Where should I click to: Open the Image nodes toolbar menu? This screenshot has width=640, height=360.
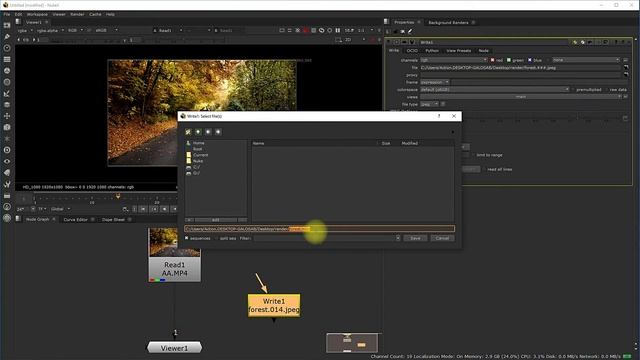point(7,25)
